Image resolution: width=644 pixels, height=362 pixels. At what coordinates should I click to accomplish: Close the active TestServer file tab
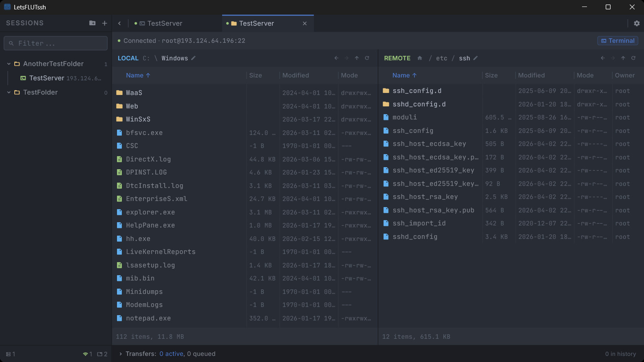click(304, 24)
